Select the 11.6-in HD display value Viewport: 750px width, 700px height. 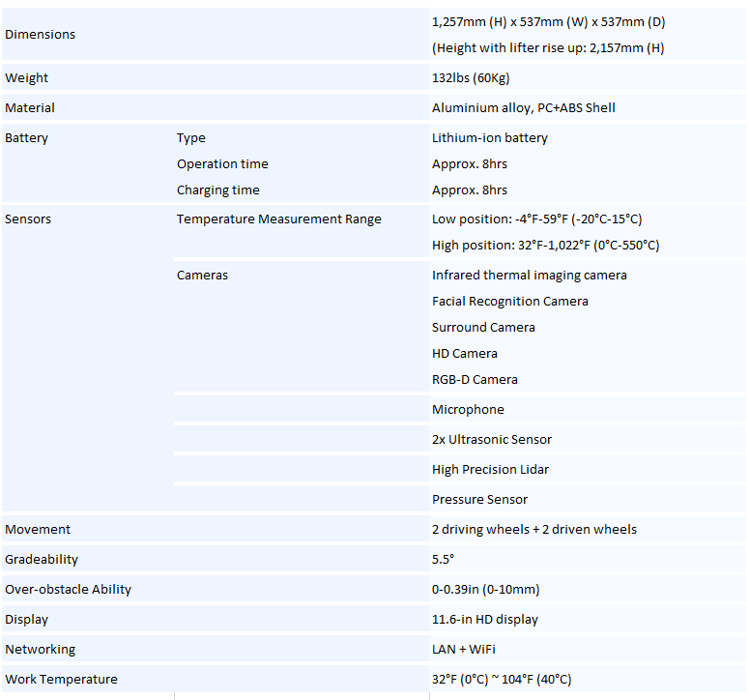(484, 620)
